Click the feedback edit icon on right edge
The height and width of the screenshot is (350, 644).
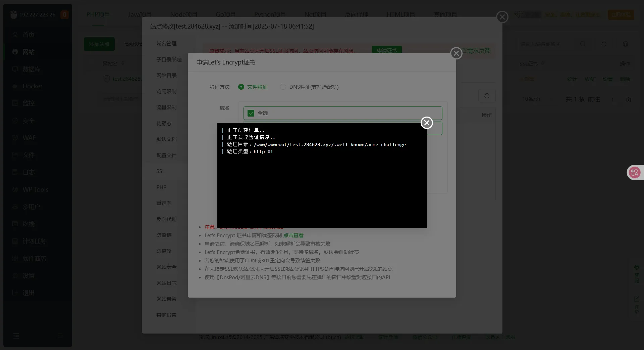(636, 299)
